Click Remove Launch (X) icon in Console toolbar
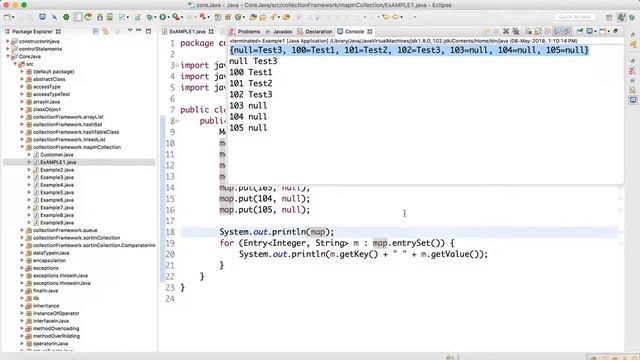This screenshot has height=360, width=640. click(506, 31)
